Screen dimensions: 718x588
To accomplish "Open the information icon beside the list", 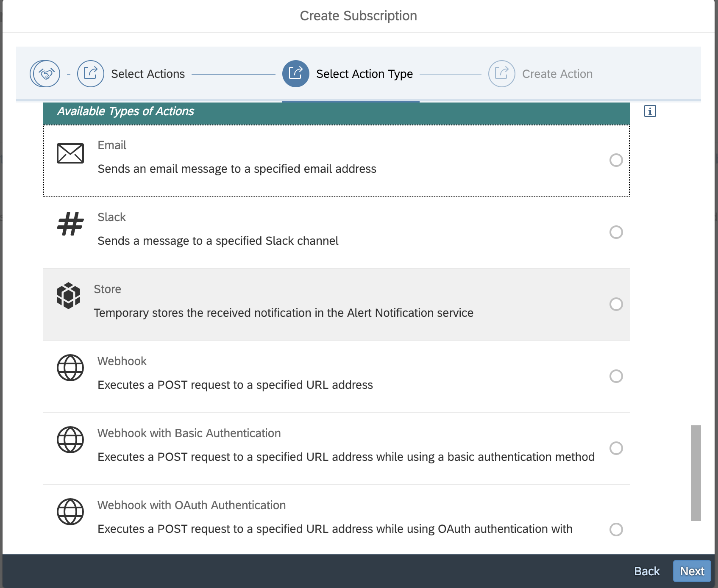I will pyautogui.click(x=650, y=111).
